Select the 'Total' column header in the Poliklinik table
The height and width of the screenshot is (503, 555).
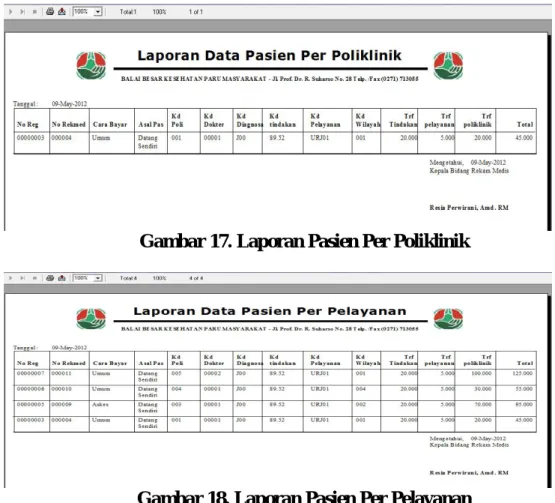pyautogui.click(x=525, y=124)
